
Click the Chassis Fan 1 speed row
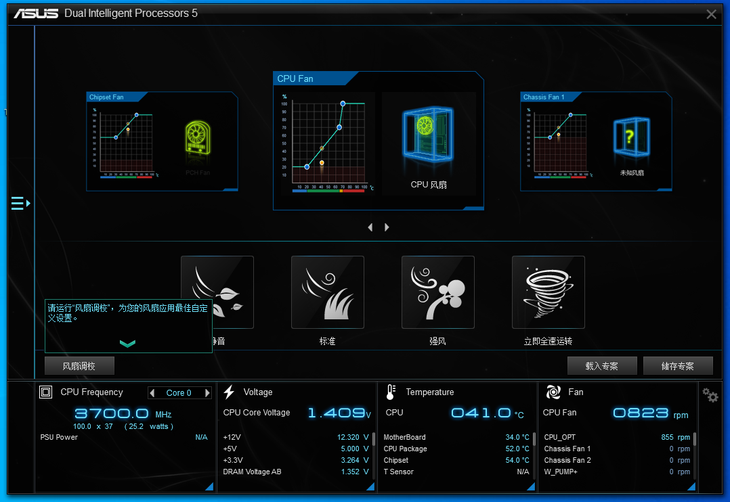pos(617,449)
